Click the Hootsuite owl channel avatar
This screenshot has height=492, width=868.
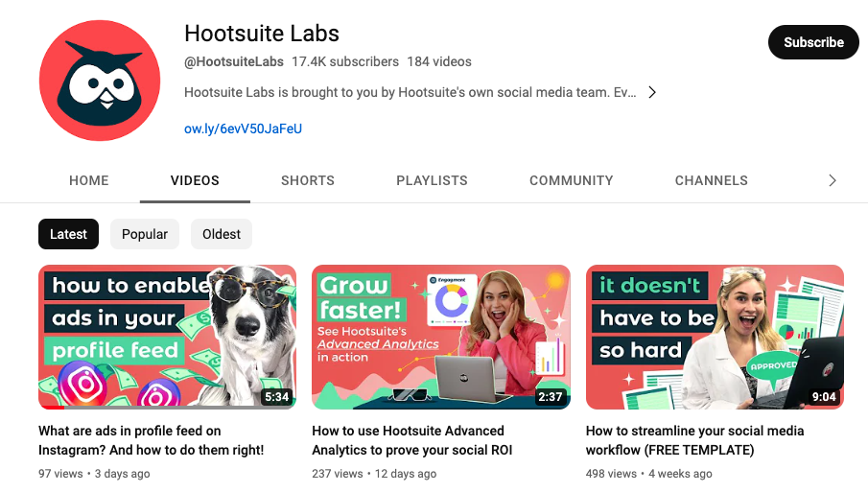tap(99, 81)
